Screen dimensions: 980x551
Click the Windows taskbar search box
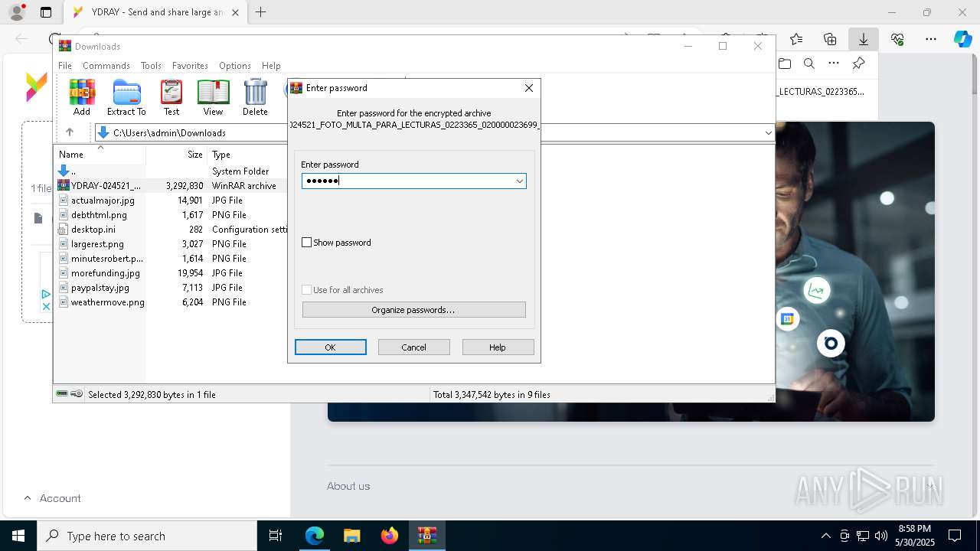point(147,536)
